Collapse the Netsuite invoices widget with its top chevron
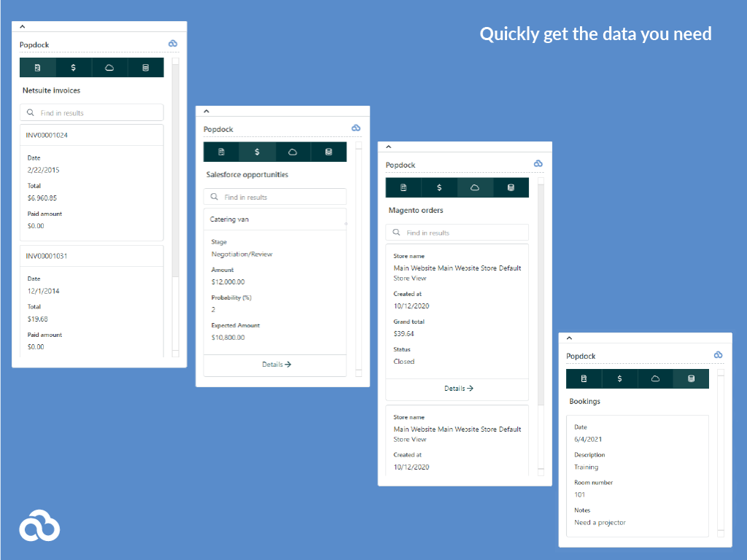 pyautogui.click(x=23, y=26)
